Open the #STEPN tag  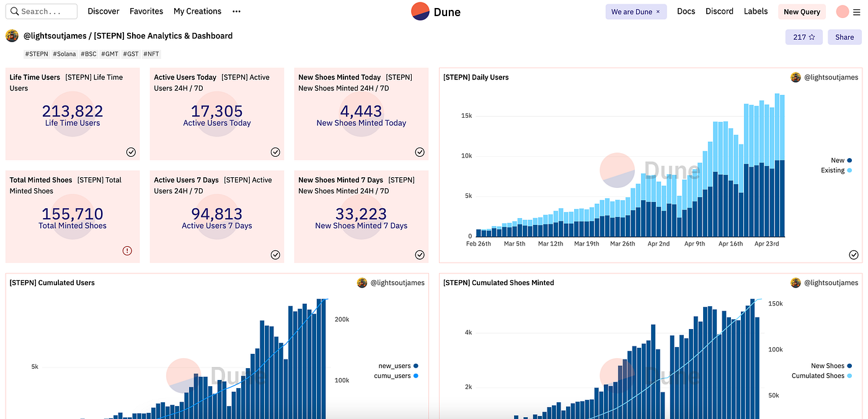(x=37, y=54)
